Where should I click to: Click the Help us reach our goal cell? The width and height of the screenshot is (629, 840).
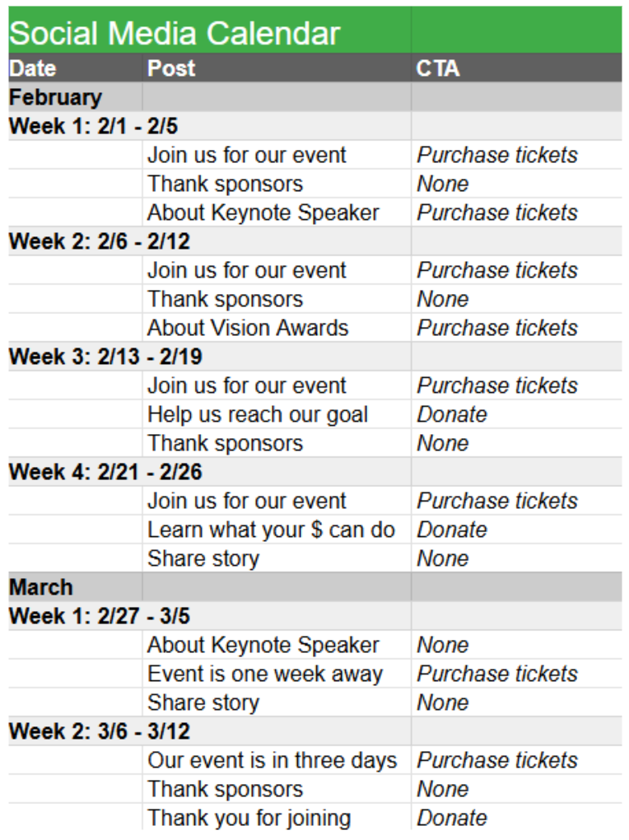pyautogui.click(x=277, y=414)
